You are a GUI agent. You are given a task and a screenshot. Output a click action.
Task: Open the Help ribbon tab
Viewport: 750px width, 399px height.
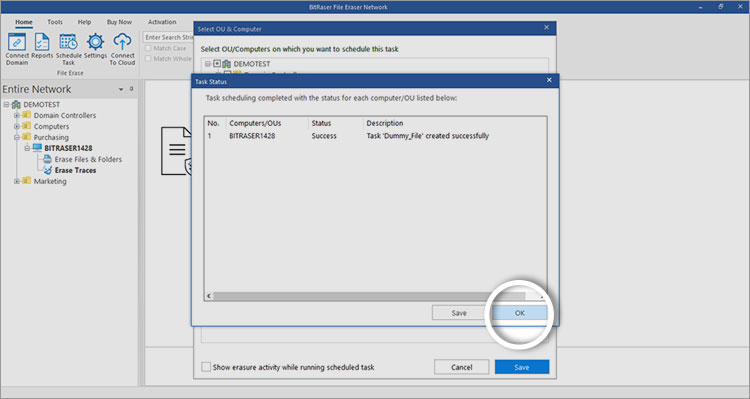pos(85,22)
